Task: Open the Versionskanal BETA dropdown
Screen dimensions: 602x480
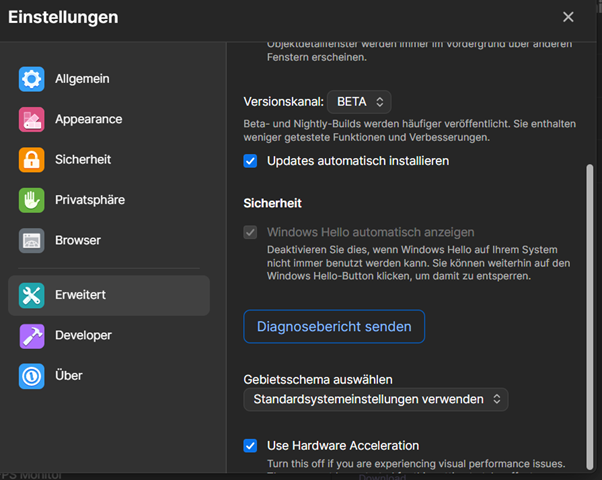Action: coord(359,101)
